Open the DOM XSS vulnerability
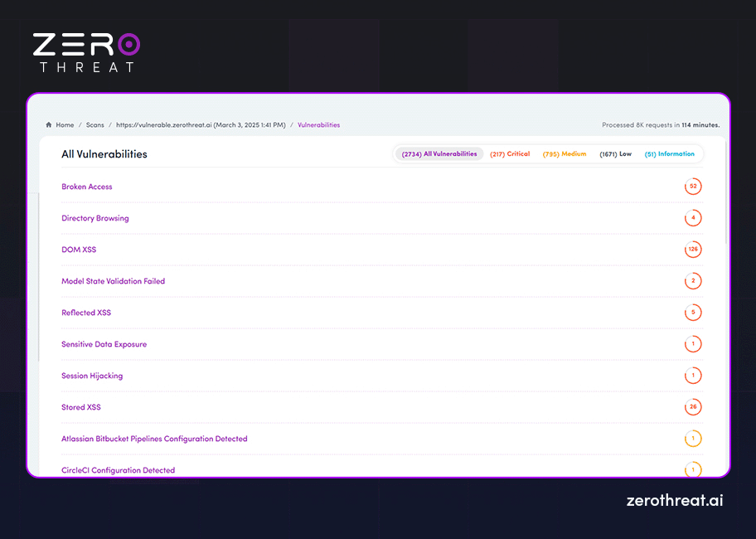Viewport: 756px width, 539px height. coord(79,250)
